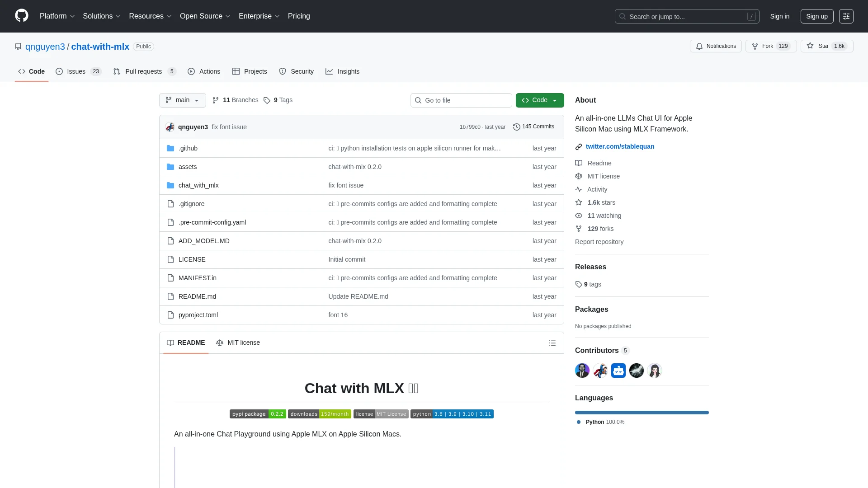868x488 pixels.
Task: Open the .github folder
Action: click(x=188, y=148)
